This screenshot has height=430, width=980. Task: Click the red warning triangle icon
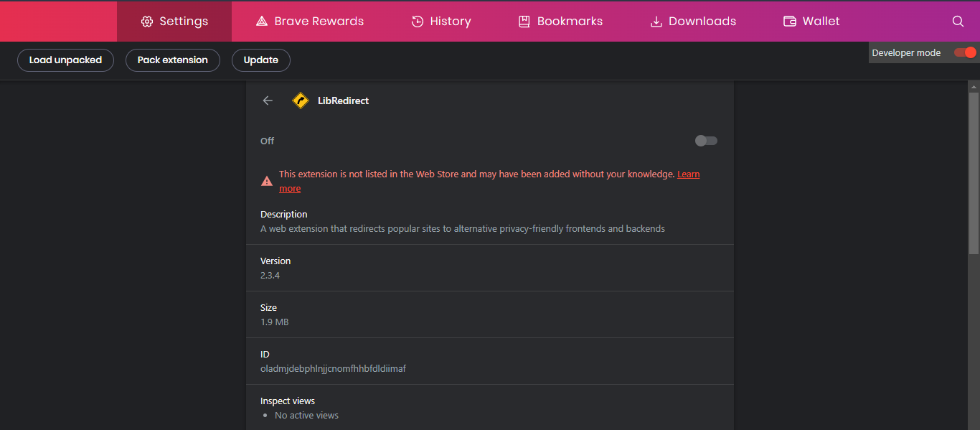pyautogui.click(x=267, y=181)
